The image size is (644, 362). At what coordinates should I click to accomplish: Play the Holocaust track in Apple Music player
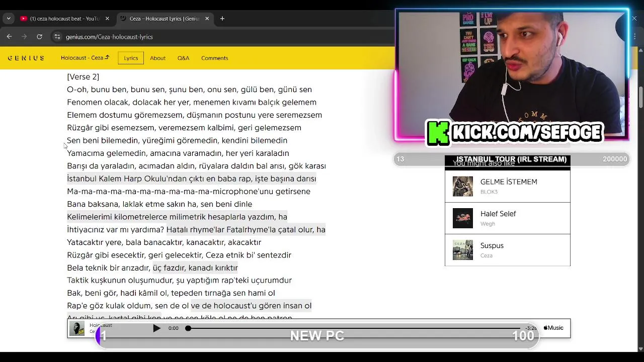click(156, 328)
